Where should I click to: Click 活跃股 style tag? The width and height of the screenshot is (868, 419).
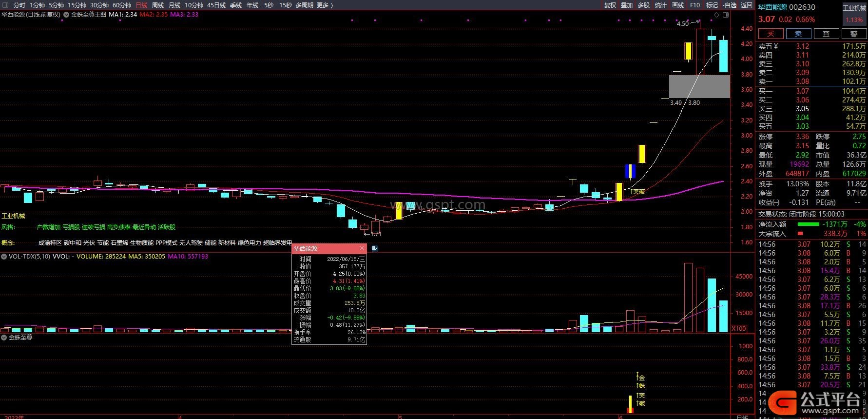[167, 227]
